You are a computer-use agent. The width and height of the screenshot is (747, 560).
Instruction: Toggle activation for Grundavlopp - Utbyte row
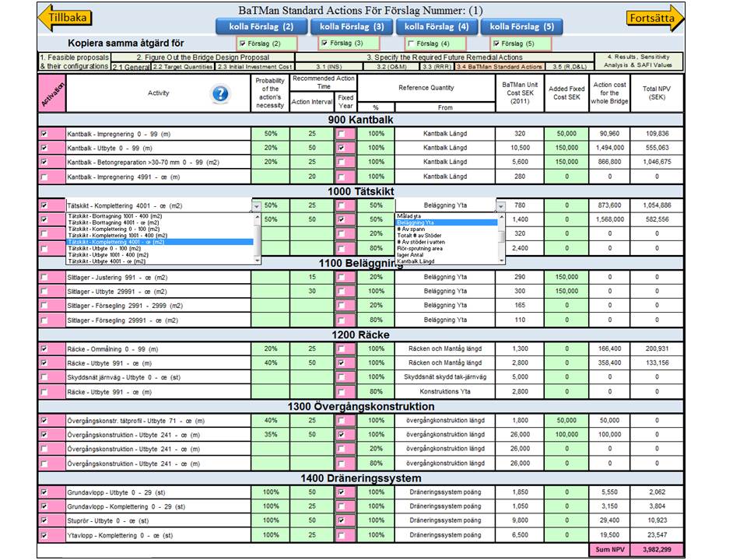44,492
